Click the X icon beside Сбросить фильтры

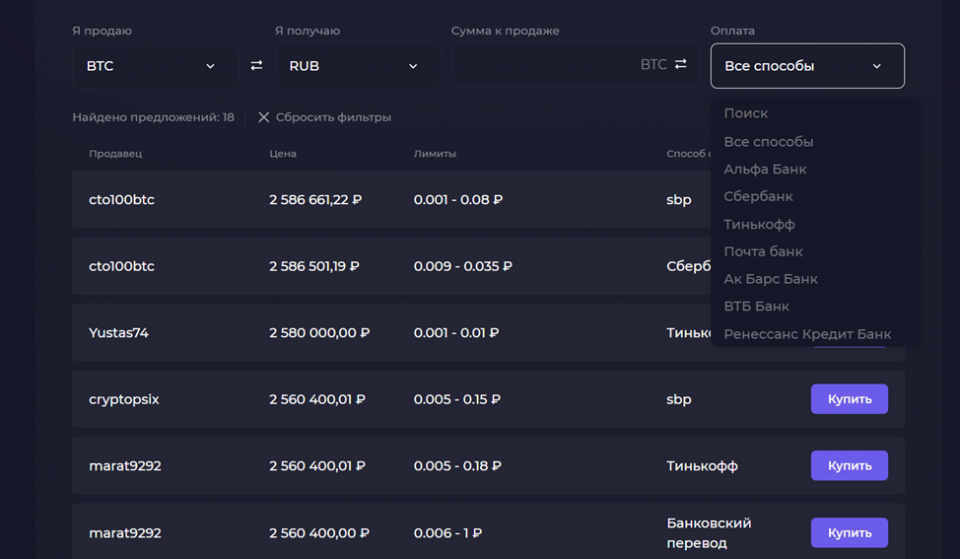[264, 117]
